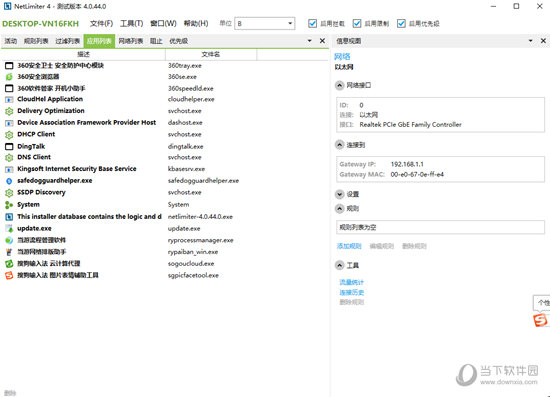Open the 工具(T) menu
This screenshot has height=397, width=550.
click(x=132, y=23)
